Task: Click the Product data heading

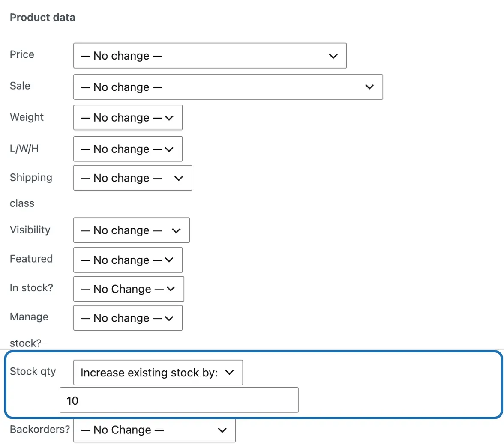Action: coord(42,18)
